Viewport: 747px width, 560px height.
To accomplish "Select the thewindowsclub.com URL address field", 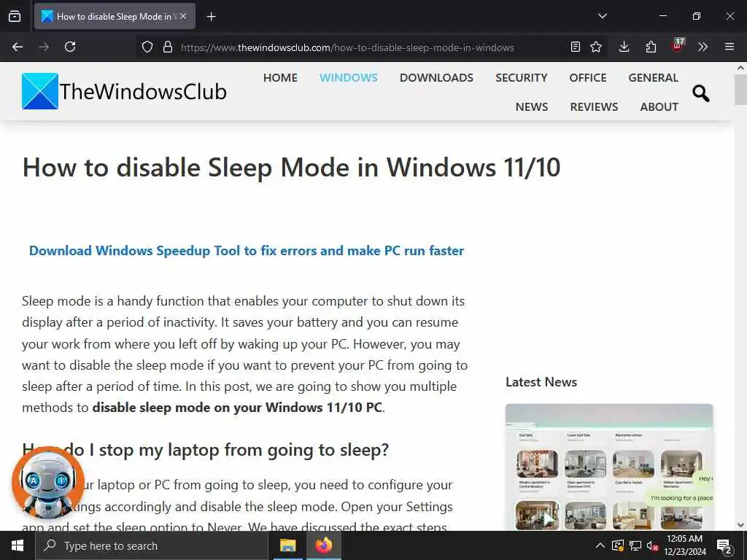I will [347, 47].
